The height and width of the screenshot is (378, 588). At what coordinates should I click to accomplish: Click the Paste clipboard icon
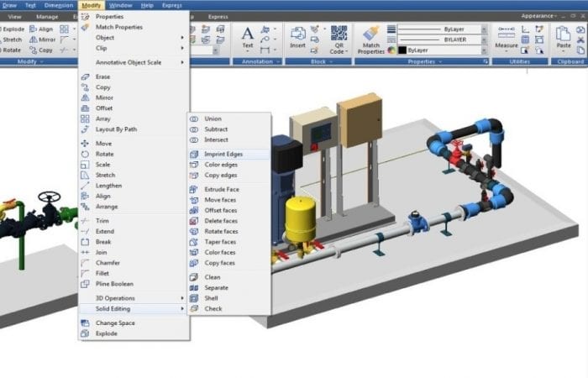coord(564,37)
